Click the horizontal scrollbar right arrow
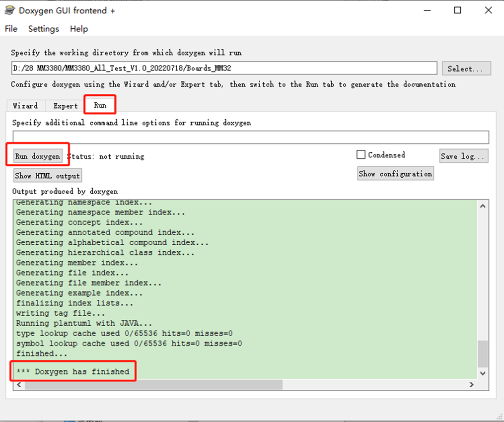The height and width of the screenshot is (422, 504). coord(472,385)
